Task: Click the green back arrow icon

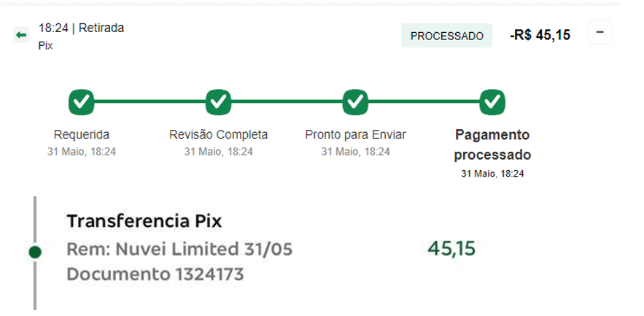Action: pos(21,35)
